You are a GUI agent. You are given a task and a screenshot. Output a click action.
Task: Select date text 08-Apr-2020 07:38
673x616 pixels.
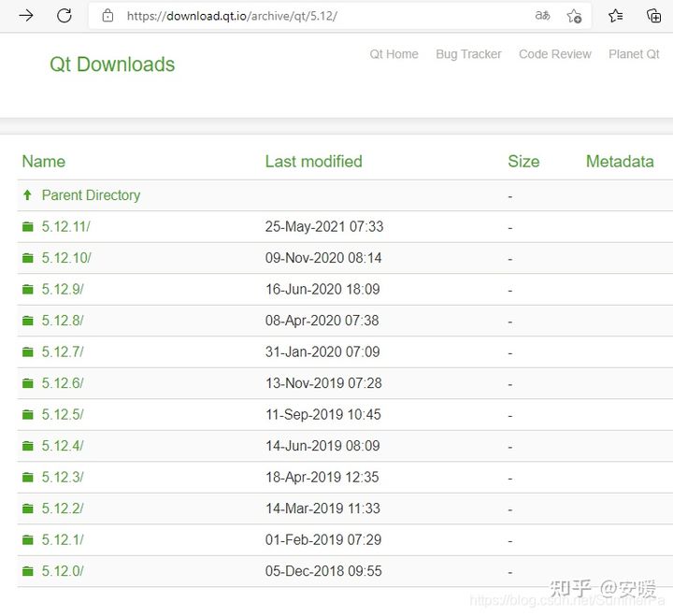point(322,321)
